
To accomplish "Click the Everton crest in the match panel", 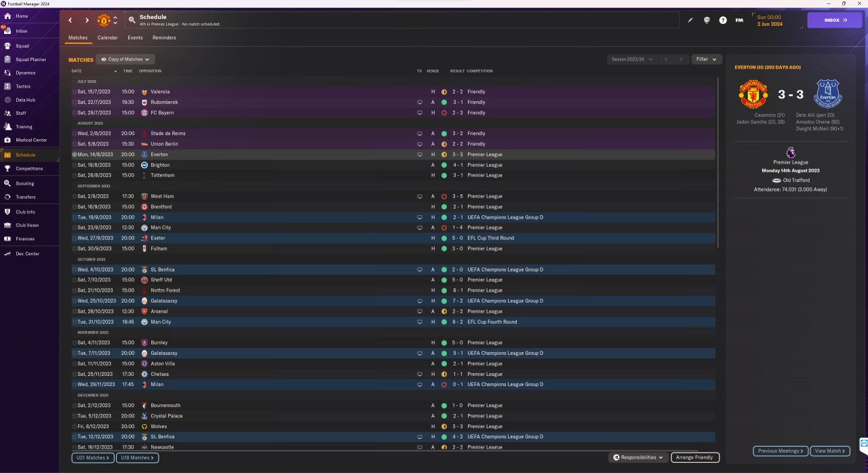I will point(828,93).
